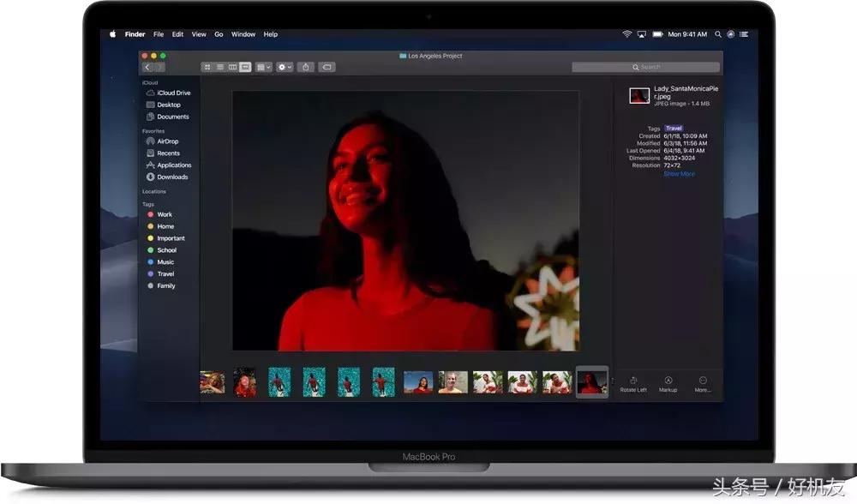Select the purple Travel tag in sidebar
Image resolution: width=857 pixels, height=504 pixels.
click(164, 274)
